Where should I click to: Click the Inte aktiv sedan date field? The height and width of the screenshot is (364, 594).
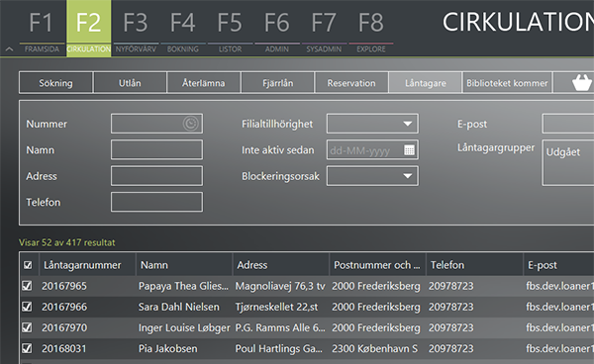tap(373, 149)
